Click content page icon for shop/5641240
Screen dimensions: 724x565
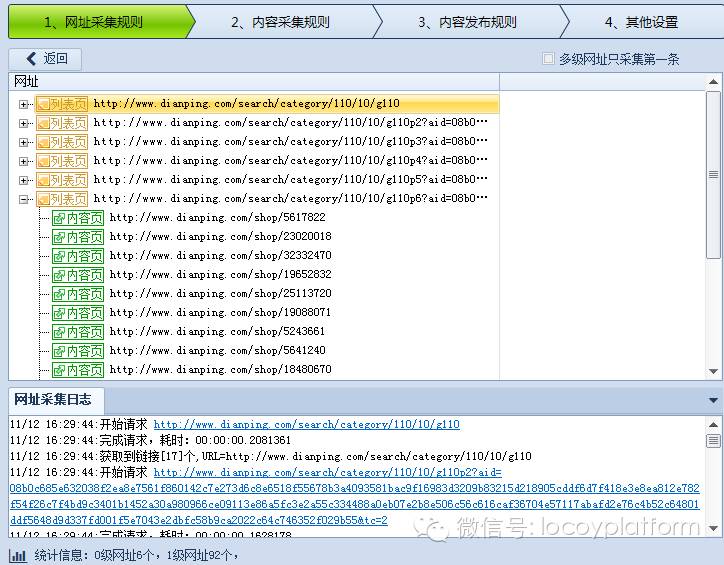tap(78, 351)
